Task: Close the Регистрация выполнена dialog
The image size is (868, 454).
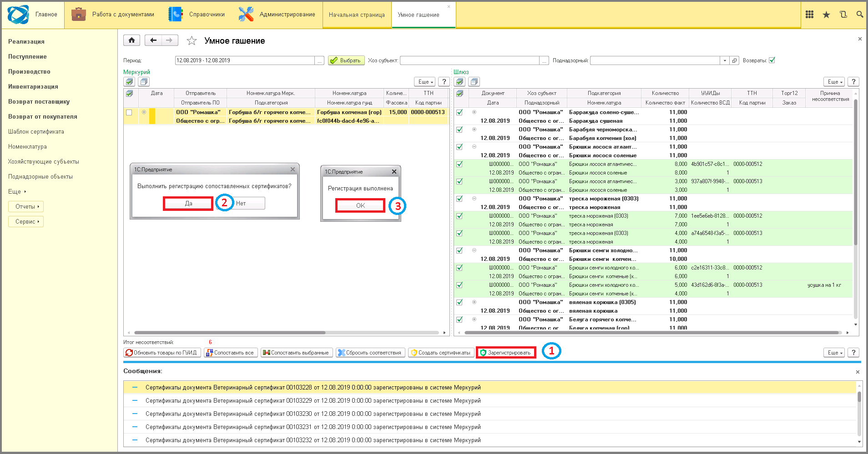Action: pos(394,172)
